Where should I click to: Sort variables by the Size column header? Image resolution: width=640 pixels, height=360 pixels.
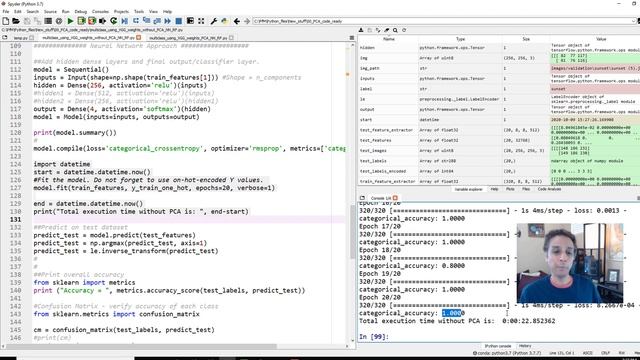click(x=526, y=39)
